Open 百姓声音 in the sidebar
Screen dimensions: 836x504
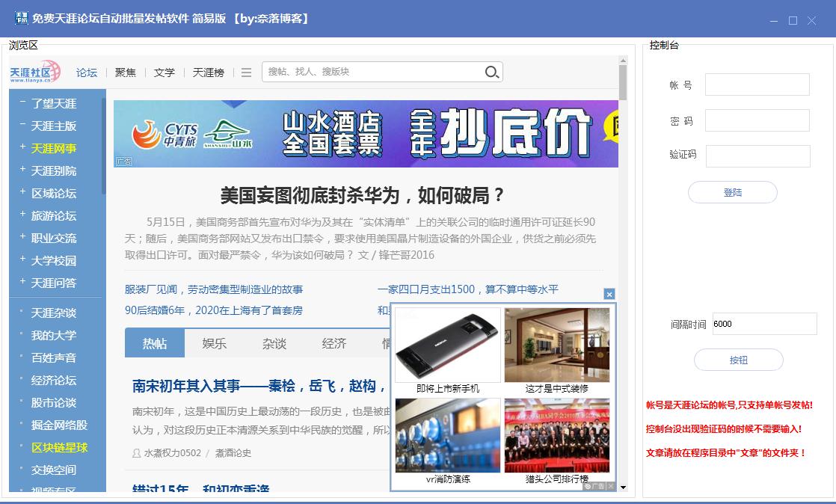[54, 358]
